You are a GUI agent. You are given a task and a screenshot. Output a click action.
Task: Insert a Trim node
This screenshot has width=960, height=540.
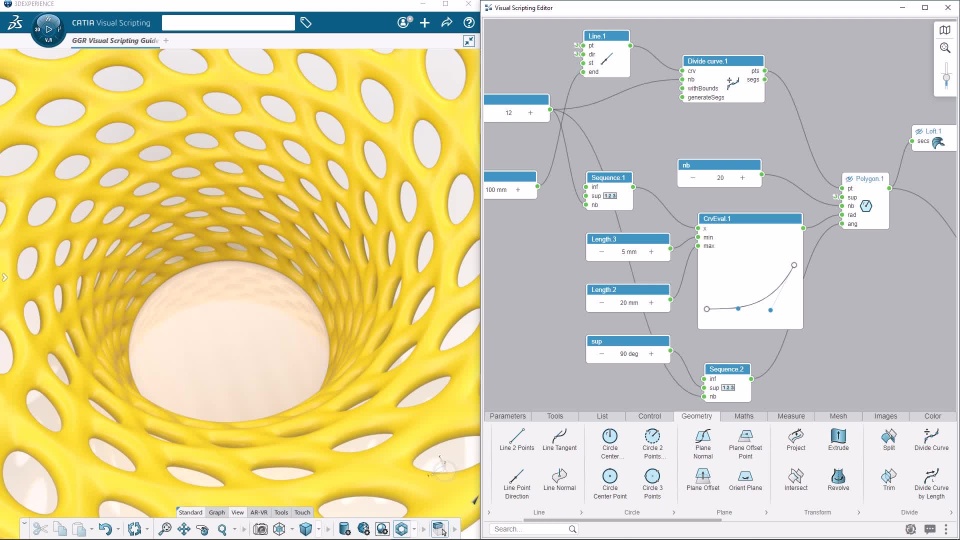pyautogui.click(x=889, y=480)
